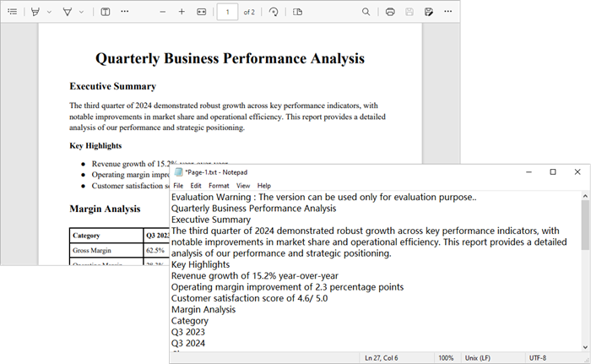The image size is (591, 364).
Task: Open the PDF search magnifier
Action: pos(366,12)
